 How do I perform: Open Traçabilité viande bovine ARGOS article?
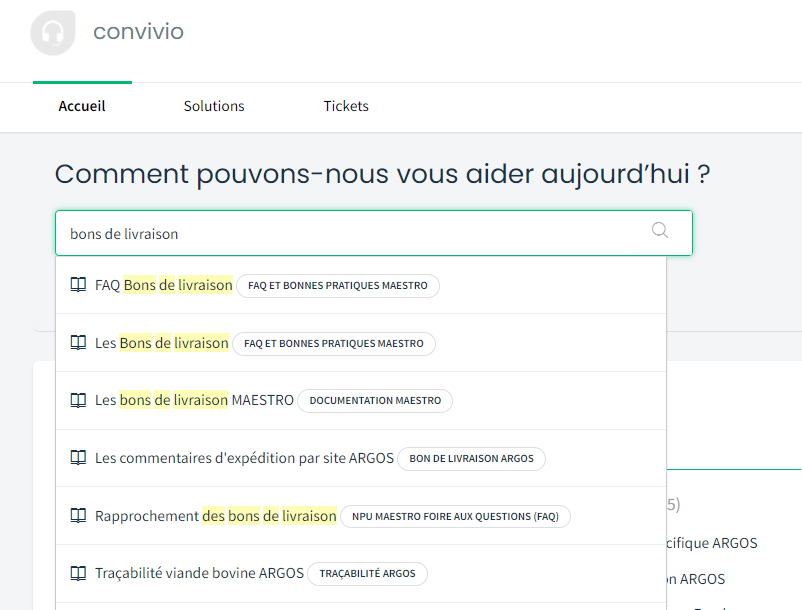tap(199, 573)
